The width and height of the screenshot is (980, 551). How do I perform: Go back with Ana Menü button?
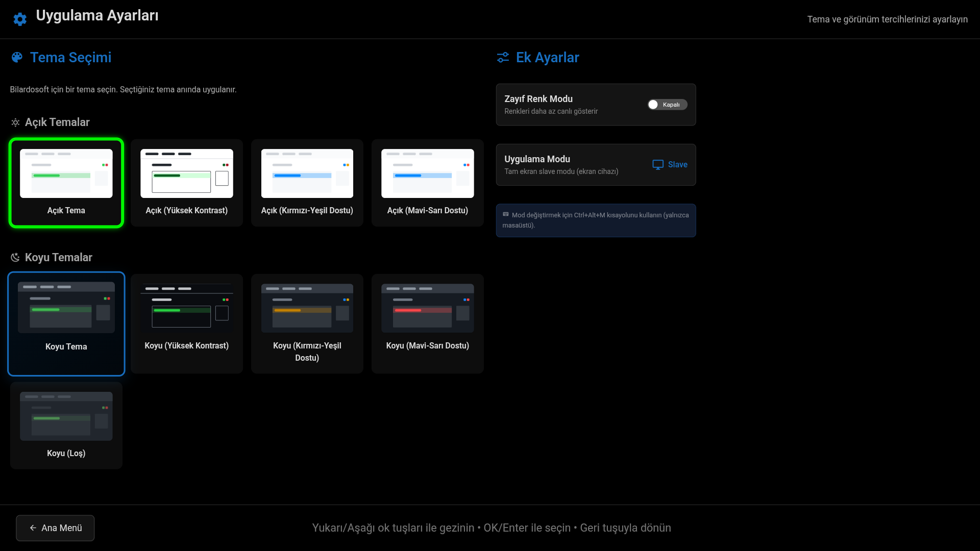pyautogui.click(x=55, y=528)
